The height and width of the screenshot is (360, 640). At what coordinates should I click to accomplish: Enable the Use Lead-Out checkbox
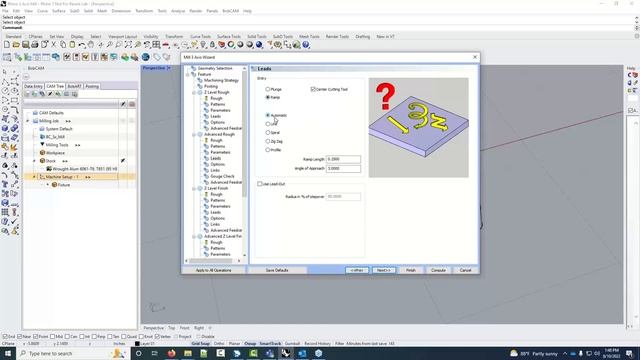click(x=260, y=184)
